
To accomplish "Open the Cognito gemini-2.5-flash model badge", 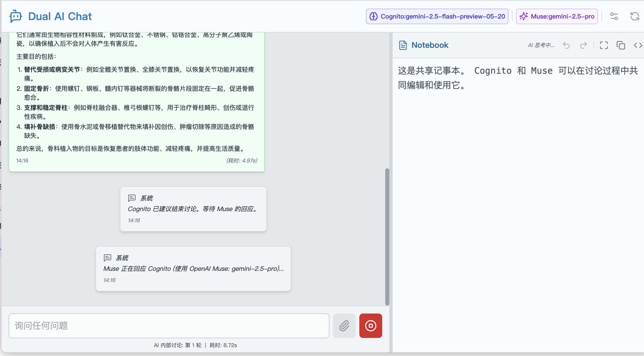I will (x=437, y=17).
